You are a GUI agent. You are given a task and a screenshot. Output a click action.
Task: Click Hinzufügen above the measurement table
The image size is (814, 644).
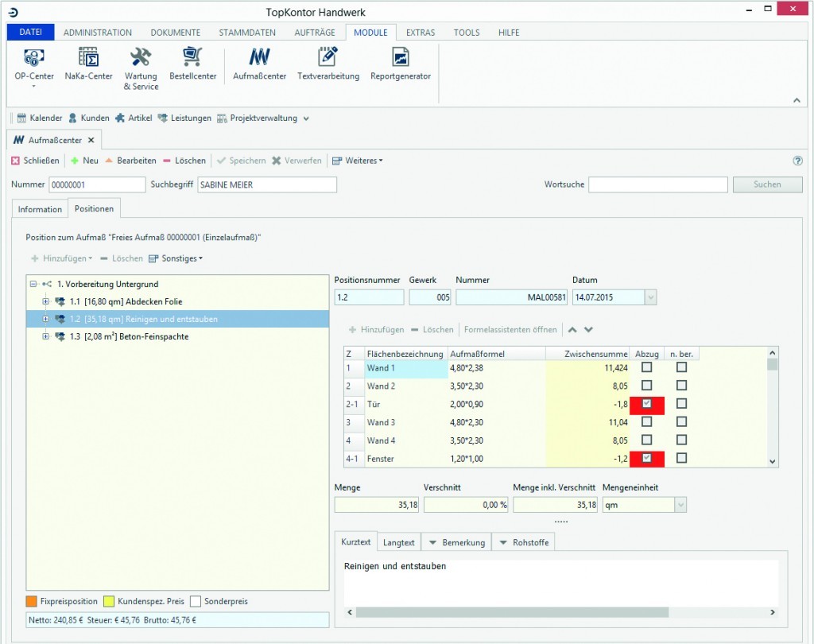click(376, 330)
